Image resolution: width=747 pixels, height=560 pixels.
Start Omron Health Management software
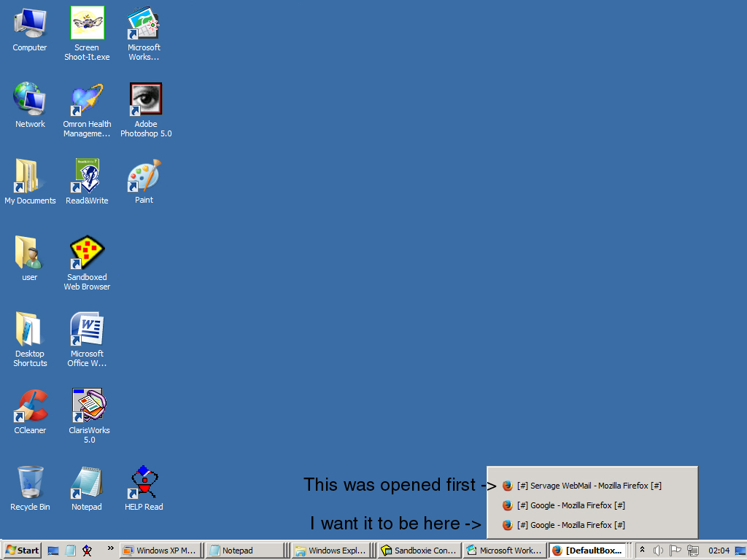(x=87, y=98)
